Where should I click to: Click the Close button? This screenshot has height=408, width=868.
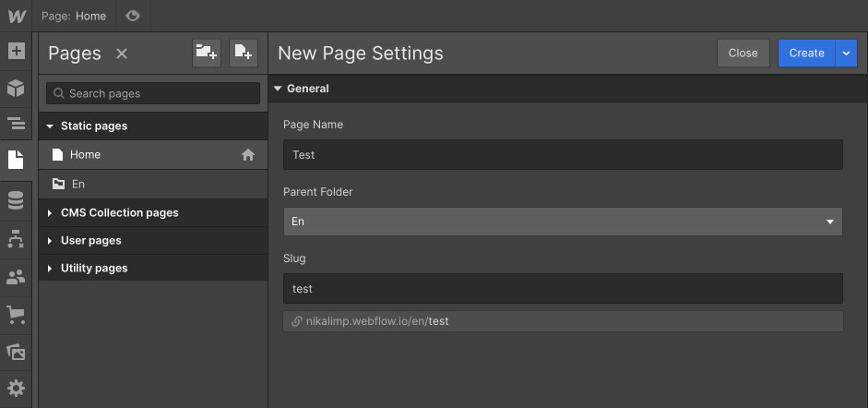pyautogui.click(x=743, y=54)
